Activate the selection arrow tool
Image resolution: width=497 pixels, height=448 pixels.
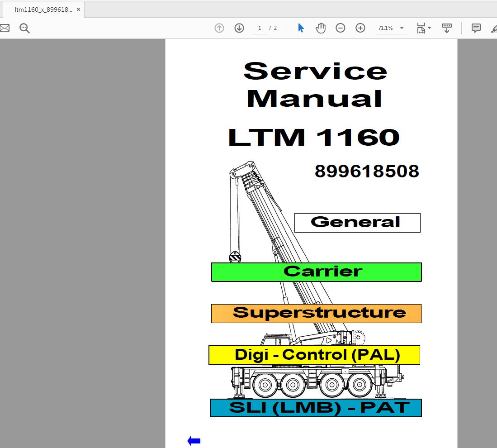[301, 28]
